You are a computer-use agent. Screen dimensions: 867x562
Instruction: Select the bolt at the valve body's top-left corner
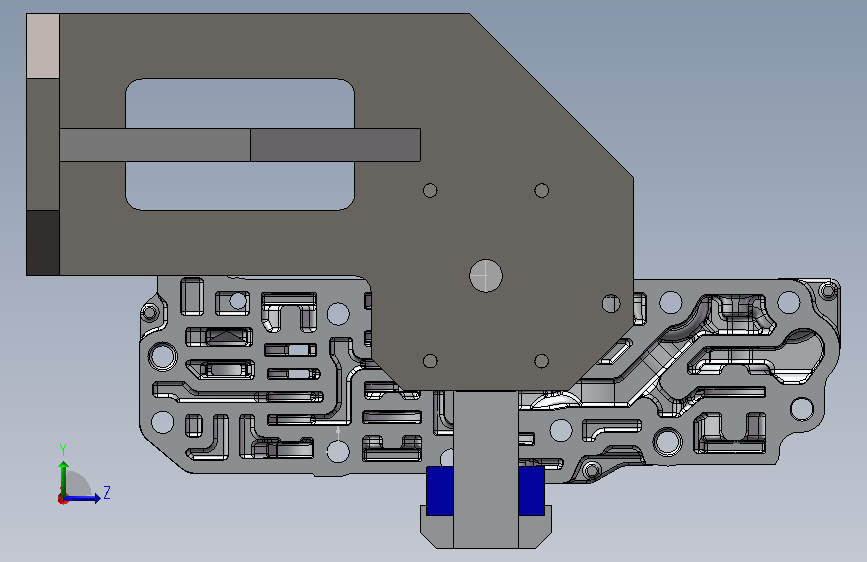pos(149,313)
